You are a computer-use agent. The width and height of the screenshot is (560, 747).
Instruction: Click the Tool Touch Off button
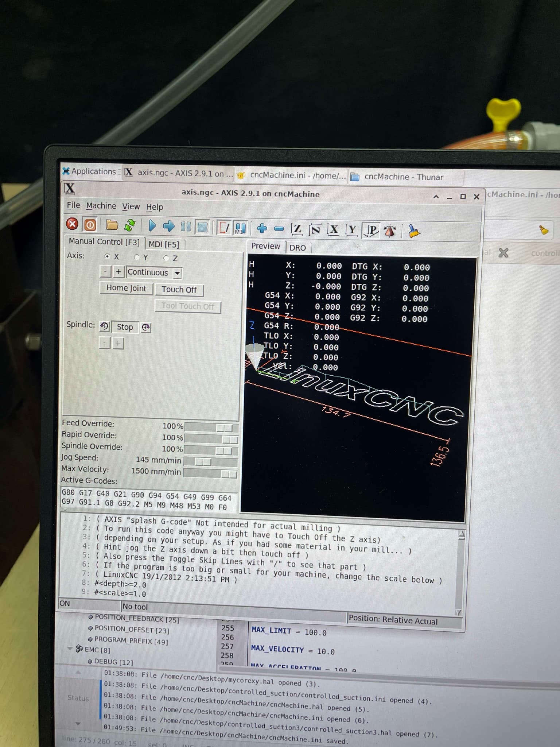(188, 306)
